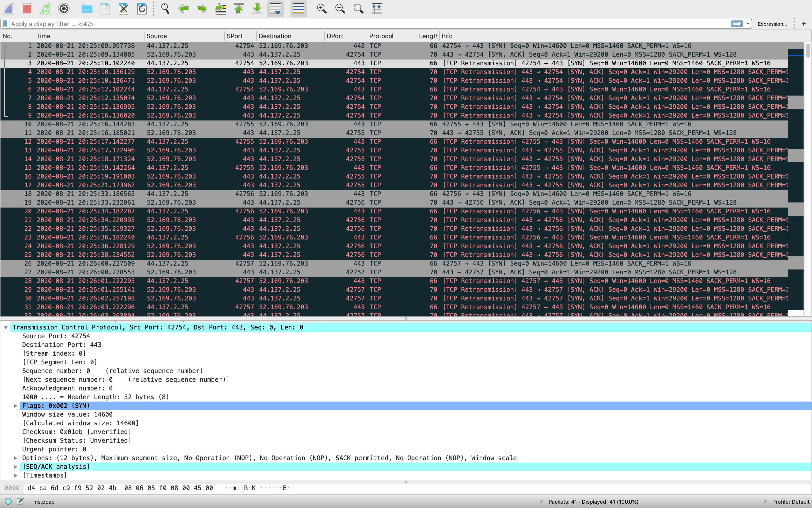Zoom in on packet text
Image resolution: width=812 pixels, height=508 pixels.
(x=322, y=9)
